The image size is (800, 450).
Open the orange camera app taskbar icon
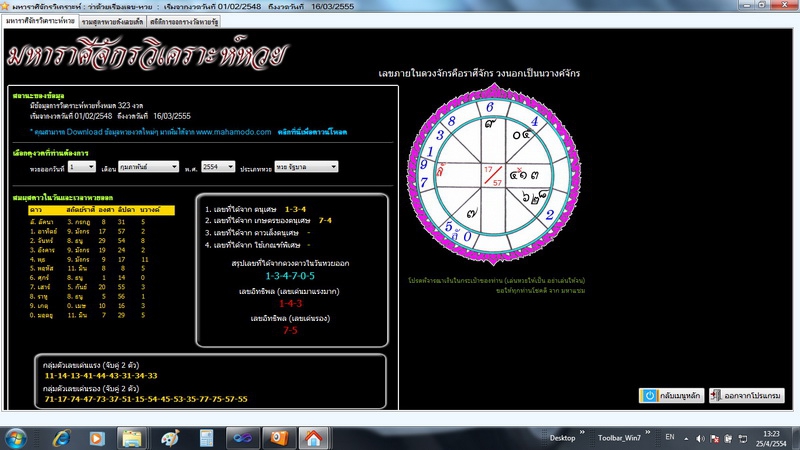[x=279, y=438]
